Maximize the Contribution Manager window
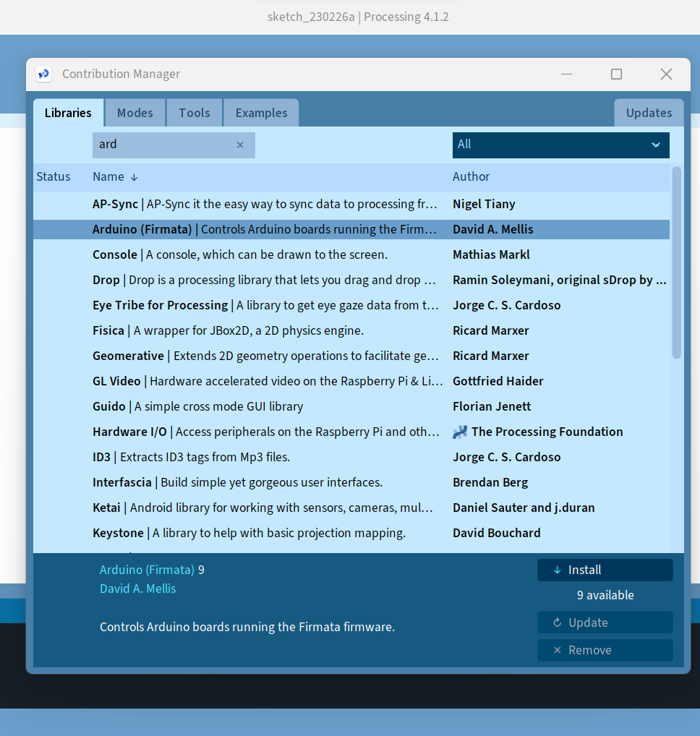 (616, 74)
